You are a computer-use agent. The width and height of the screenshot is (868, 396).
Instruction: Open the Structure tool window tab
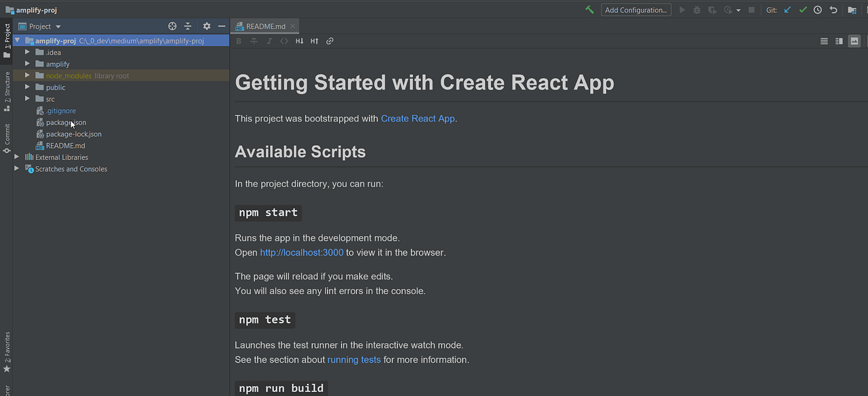[x=7, y=90]
